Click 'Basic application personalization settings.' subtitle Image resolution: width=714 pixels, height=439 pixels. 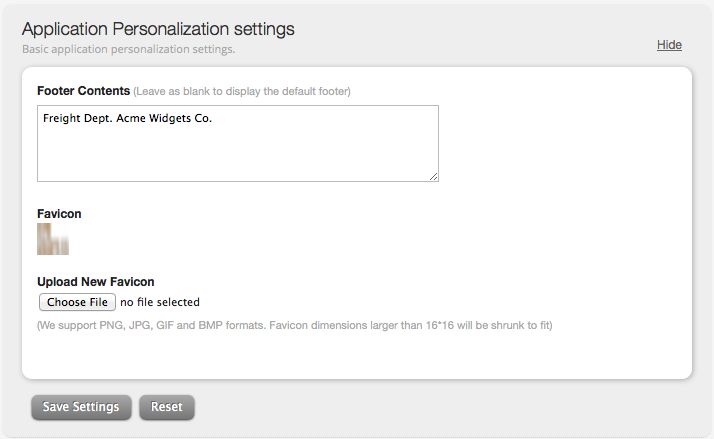(128, 49)
